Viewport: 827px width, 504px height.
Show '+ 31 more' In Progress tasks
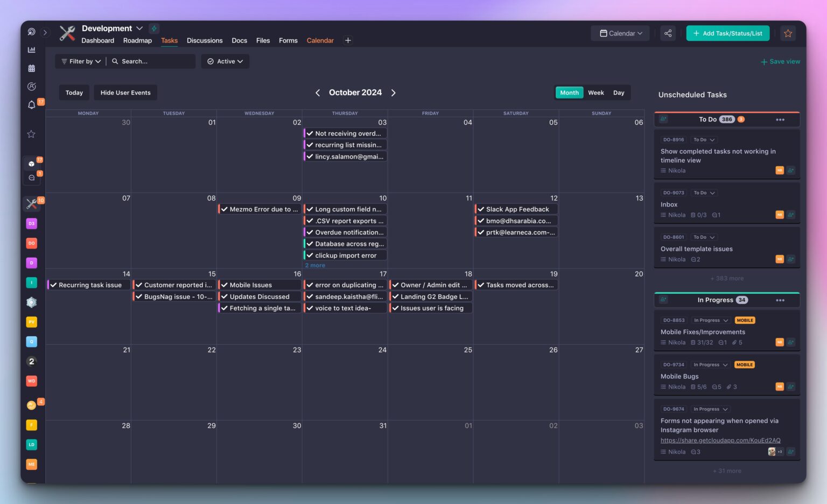[727, 471]
